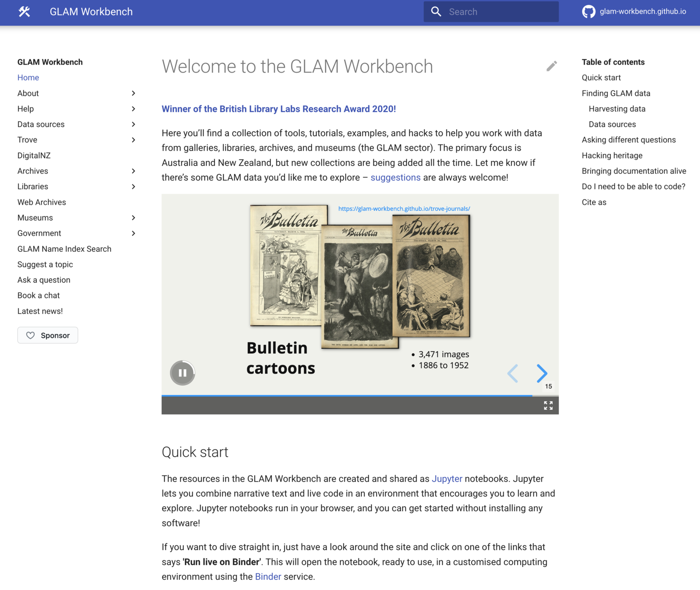This screenshot has height=590, width=700.
Task: Expand the Trove section chevron
Action: tap(134, 140)
